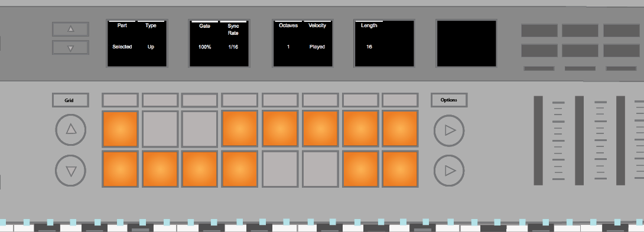This screenshot has height=232, width=644.
Task: Click the 100% Gate value
Action: (x=204, y=47)
